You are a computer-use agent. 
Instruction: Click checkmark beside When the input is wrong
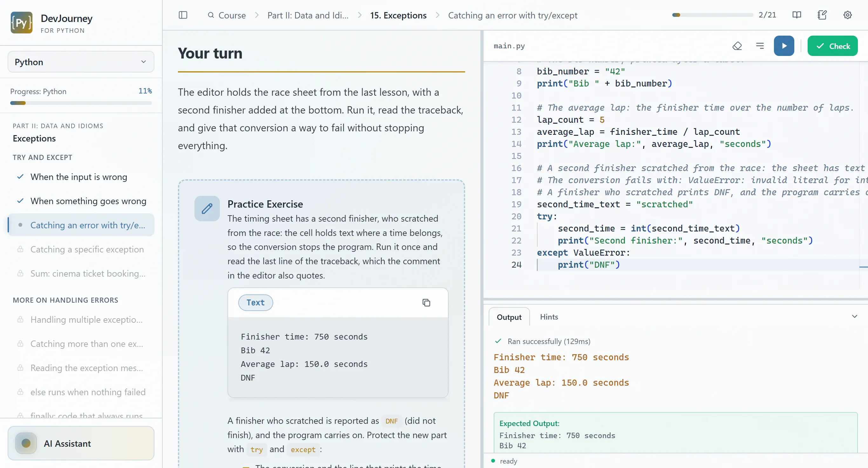(x=20, y=177)
